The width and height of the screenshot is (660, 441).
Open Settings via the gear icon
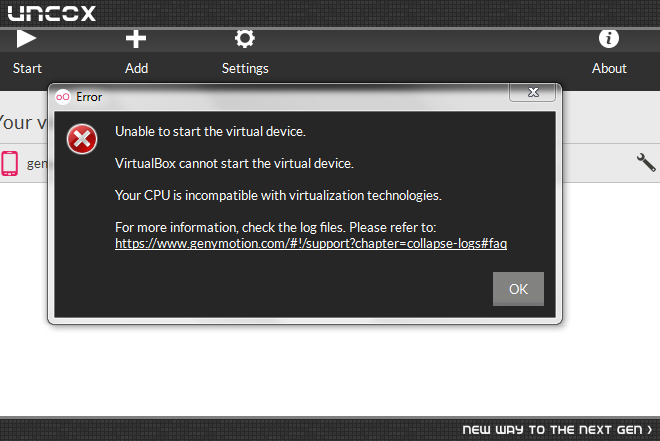tap(245, 39)
